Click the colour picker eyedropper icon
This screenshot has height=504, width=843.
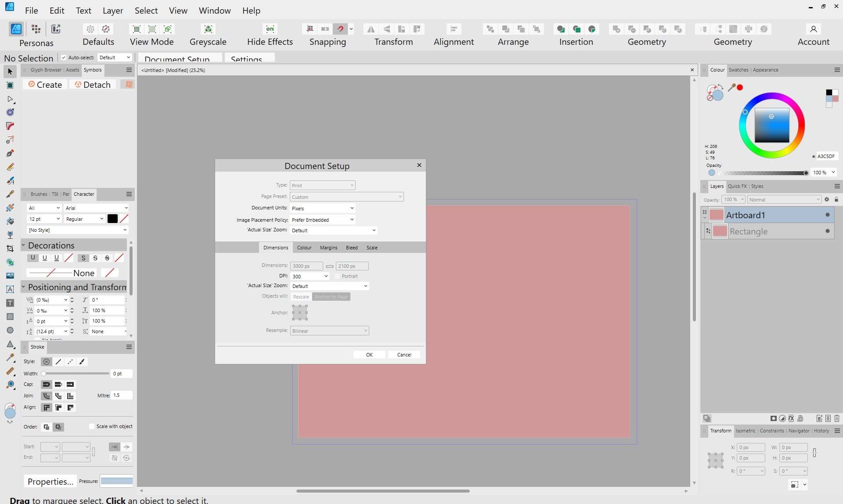731,87
